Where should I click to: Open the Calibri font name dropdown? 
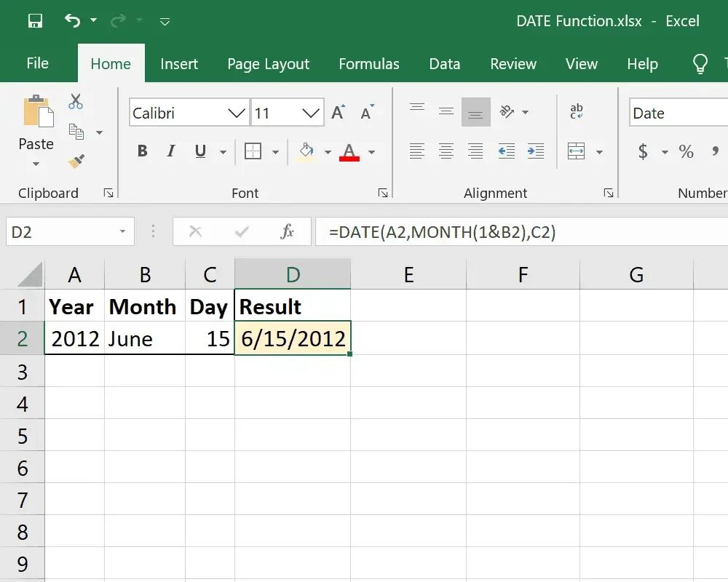pos(237,113)
